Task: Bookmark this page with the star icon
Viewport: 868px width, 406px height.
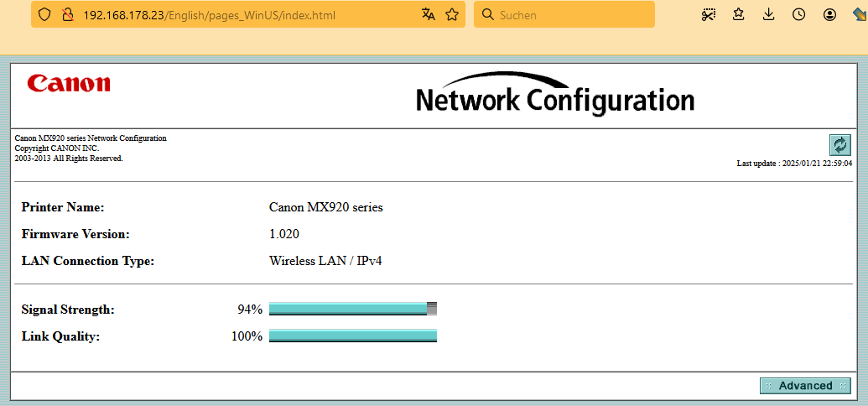Action: click(452, 15)
